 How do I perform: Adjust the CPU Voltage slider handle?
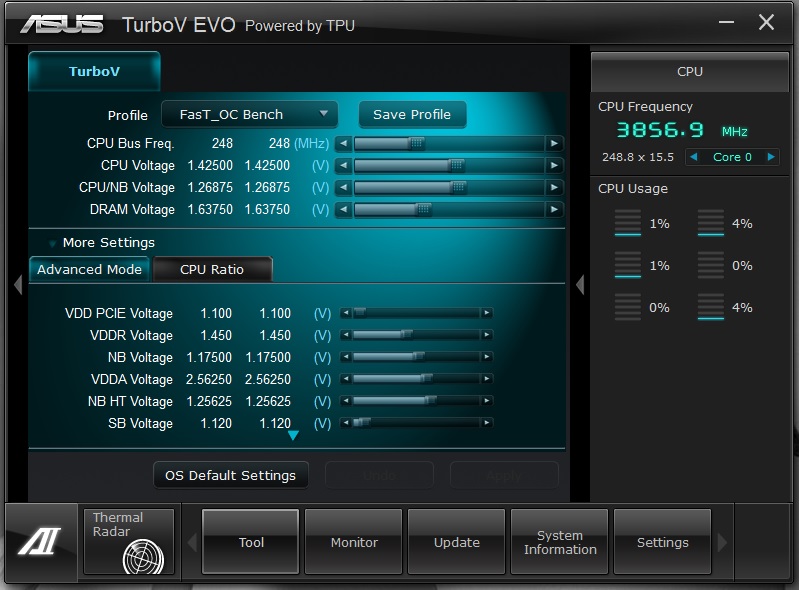click(x=457, y=166)
